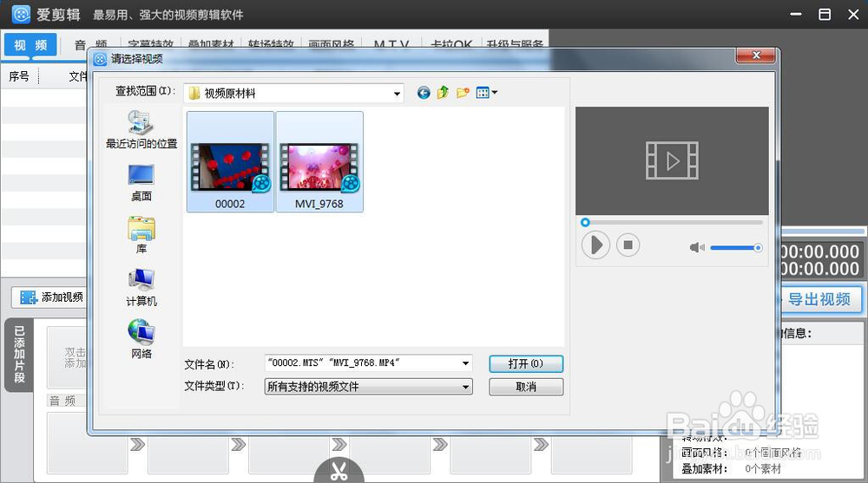Create a new folder icon
The image size is (868, 483).
click(x=463, y=93)
